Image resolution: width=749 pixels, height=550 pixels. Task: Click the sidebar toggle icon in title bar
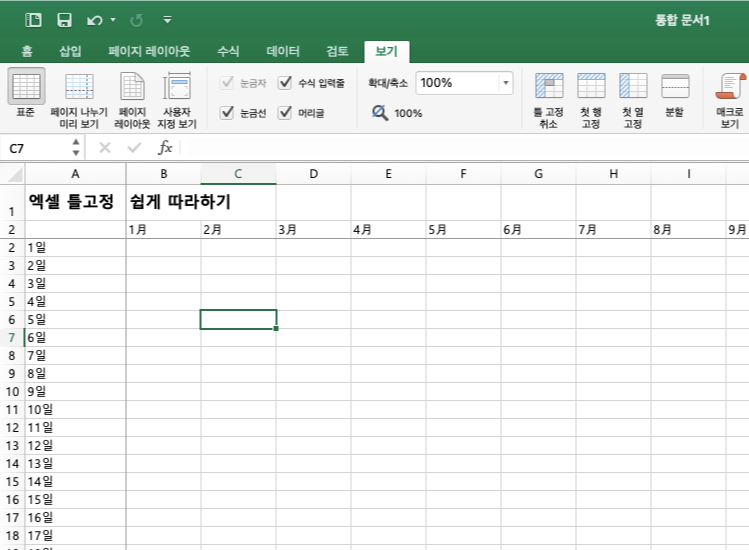pos(33,20)
